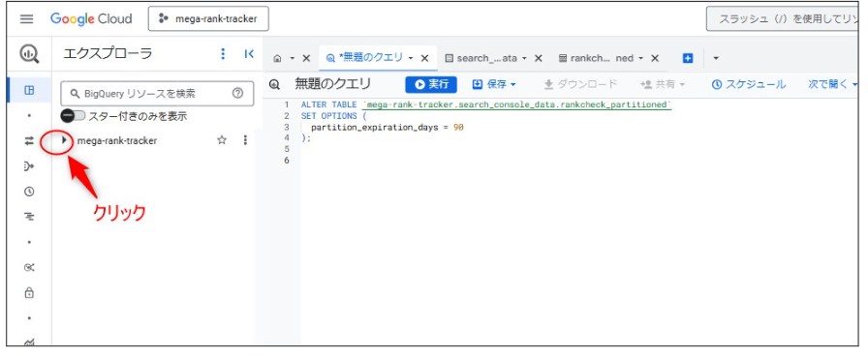Switch to the home tab
This screenshot has width=868, height=356.
coord(277,58)
